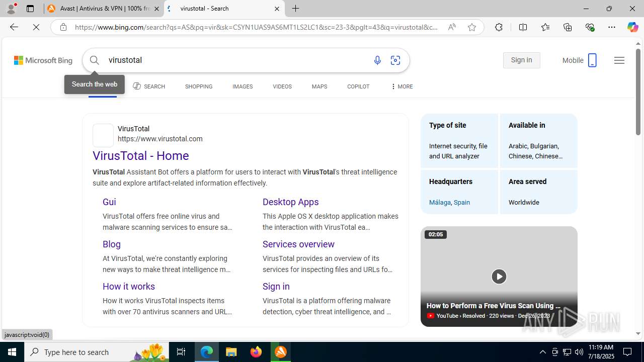This screenshot has width=644, height=362.
Task: Switch to the VIDEOS tab
Action: click(282, 86)
